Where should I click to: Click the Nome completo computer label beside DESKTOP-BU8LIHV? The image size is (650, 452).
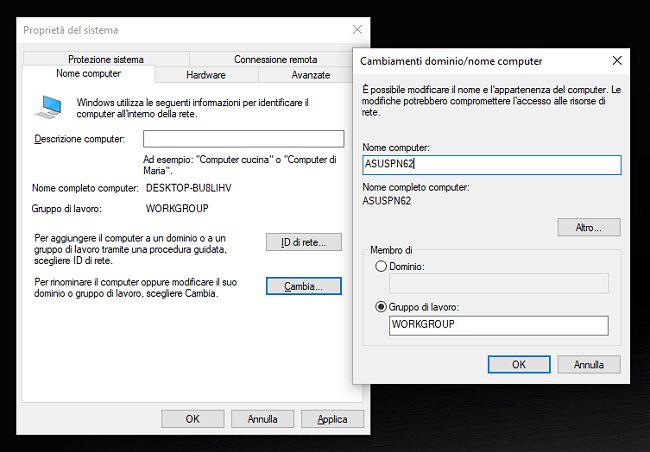[x=85, y=188]
